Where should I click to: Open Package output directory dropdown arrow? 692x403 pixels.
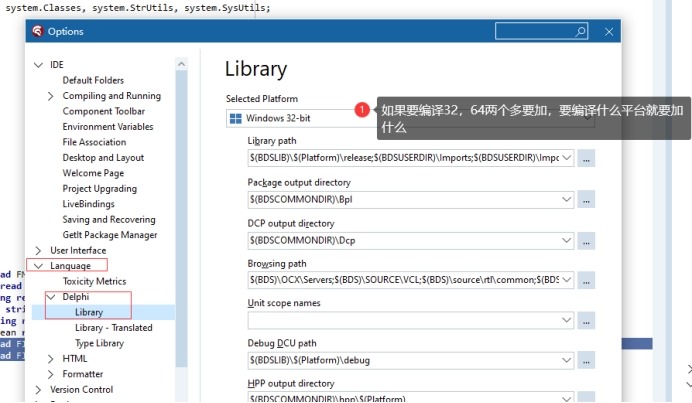567,199
